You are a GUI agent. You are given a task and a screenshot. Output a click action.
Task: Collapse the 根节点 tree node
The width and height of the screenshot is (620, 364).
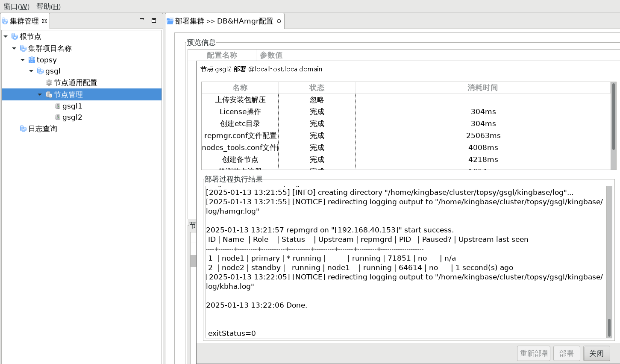[6, 37]
